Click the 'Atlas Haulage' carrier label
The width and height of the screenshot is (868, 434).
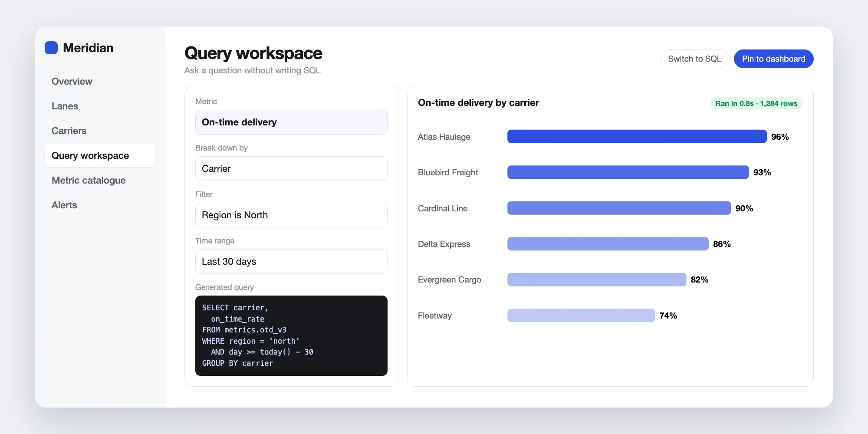click(444, 137)
